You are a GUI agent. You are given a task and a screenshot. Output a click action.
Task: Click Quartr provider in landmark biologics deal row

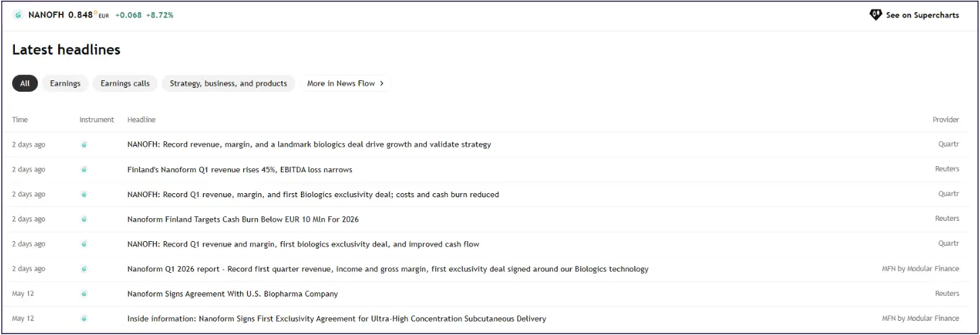click(948, 145)
